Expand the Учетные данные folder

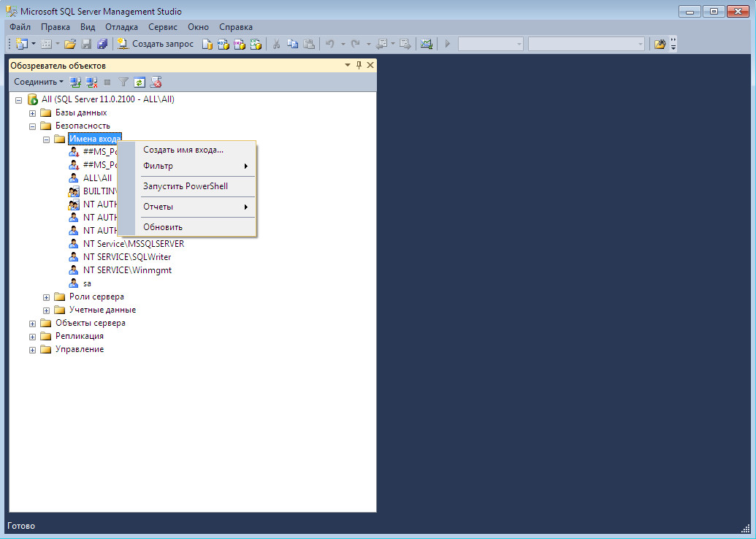(46, 310)
